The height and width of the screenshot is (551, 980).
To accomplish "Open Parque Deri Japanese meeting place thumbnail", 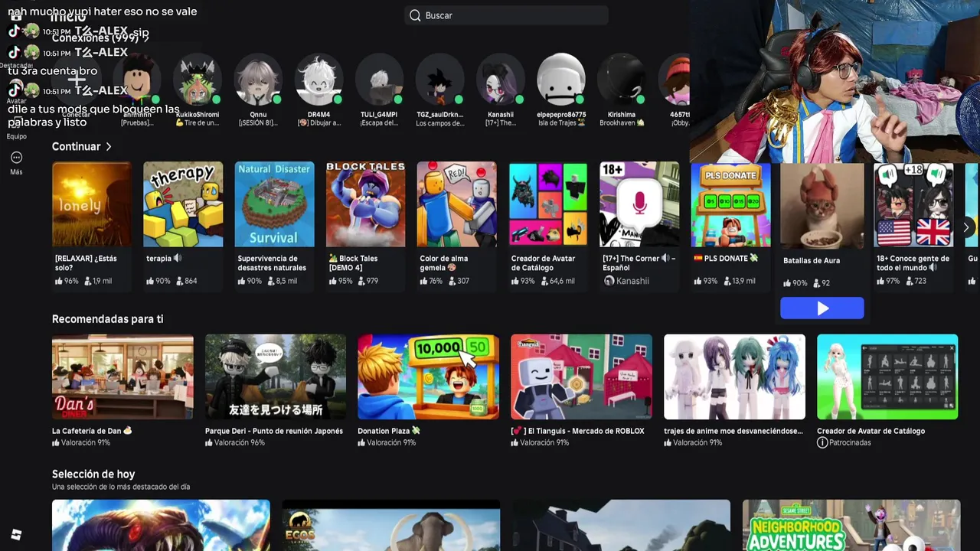I will [x=276, y=377].
